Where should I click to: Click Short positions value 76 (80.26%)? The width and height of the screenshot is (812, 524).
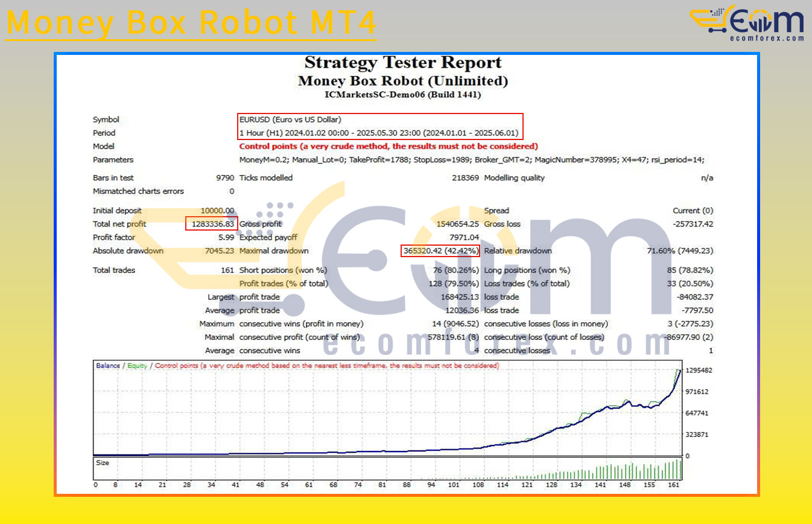pyautogui.click(x=457, y=270)
